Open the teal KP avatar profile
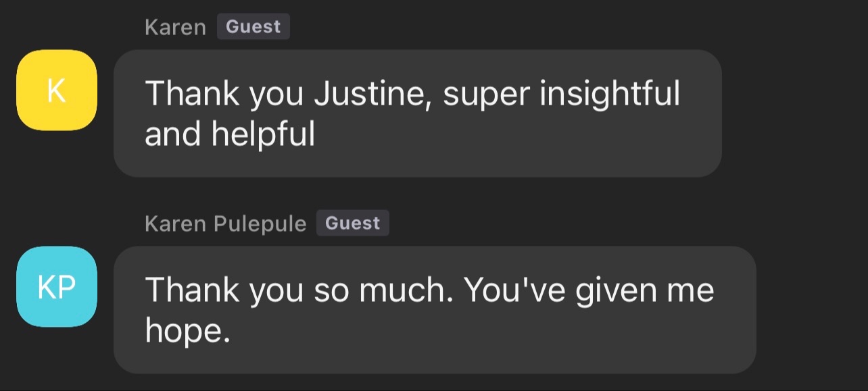The width and height of the screenshot is (868, 391). click(57, 287)
